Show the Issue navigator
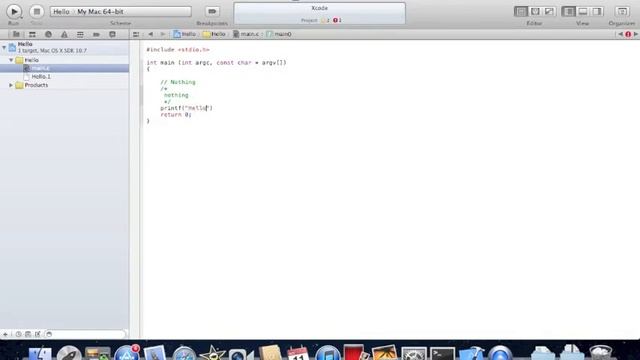The height and width of the screenshot is (360, 640). pos(64,34)
